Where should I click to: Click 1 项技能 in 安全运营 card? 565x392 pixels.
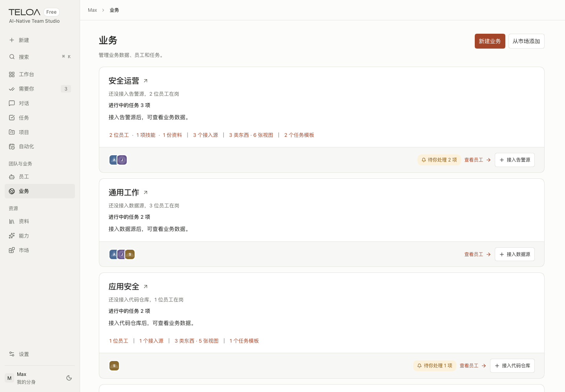(146, 135)
